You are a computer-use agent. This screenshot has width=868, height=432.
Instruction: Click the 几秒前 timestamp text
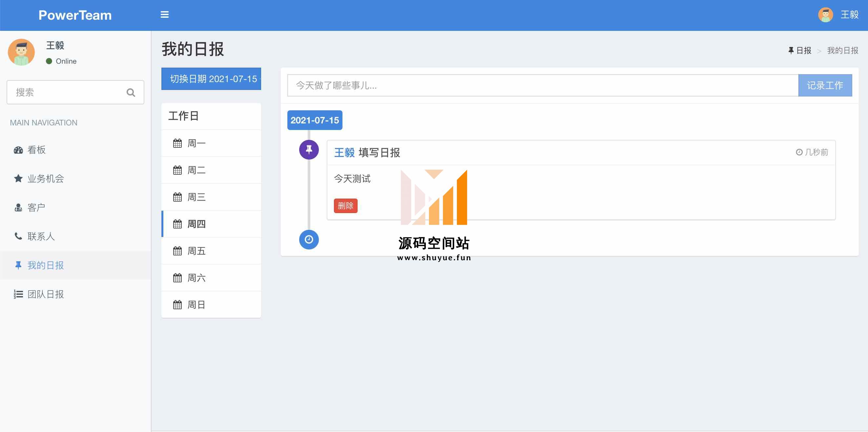click(x=816, y=152)
